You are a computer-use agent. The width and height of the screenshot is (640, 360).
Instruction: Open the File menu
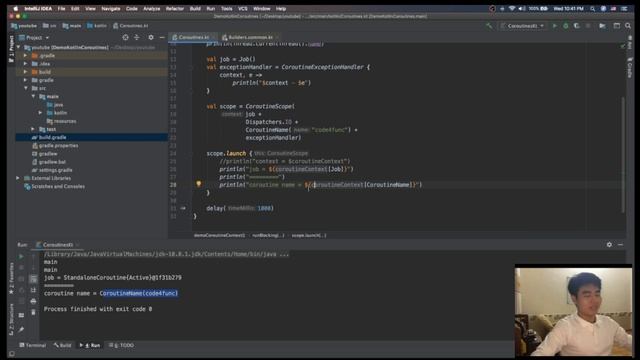coord(61,9)
